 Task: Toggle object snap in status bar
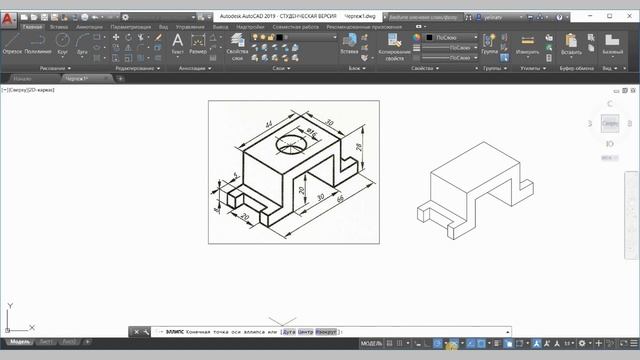tap(481, 343)
